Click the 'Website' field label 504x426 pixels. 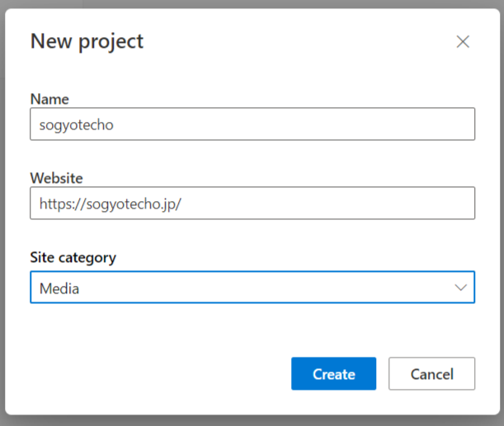56,177
